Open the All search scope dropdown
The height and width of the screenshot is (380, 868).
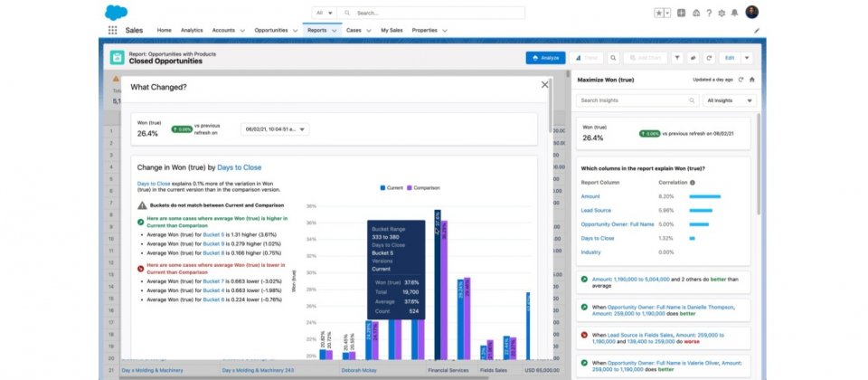325,13
